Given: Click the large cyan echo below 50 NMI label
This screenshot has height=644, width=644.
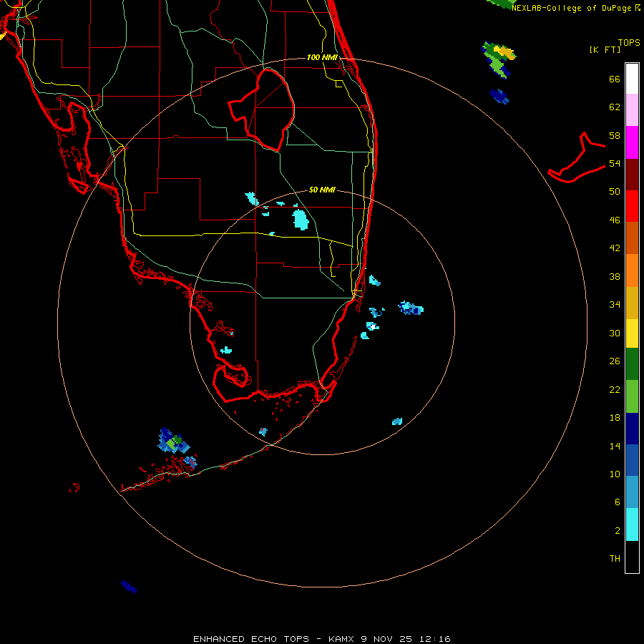Looking at the screenshot, I should tap(301, 220).
